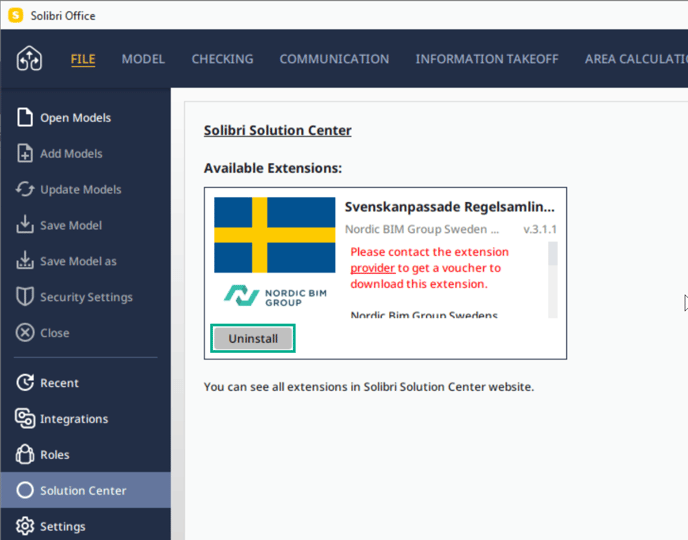The width and height of the screenshot is (688, 540).
Task: Click the Roles backpack icon
Action: [25, 454]
